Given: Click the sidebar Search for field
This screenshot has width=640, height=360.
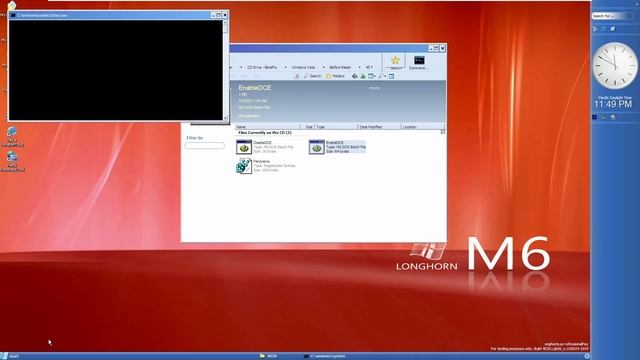Looking at the screenshot, I should [x=612, y=16].
